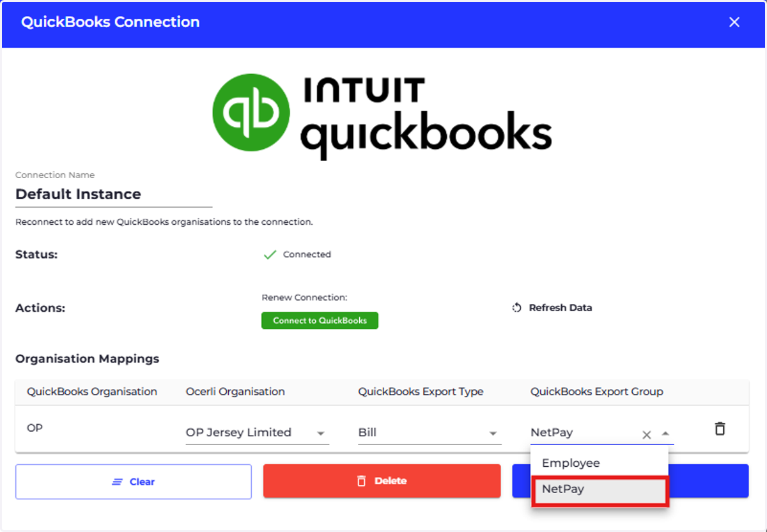Image resolution: width=767 pixels, height=532 pixels.
Task: Click the OP organisation cell
Action: coord(35,428)
